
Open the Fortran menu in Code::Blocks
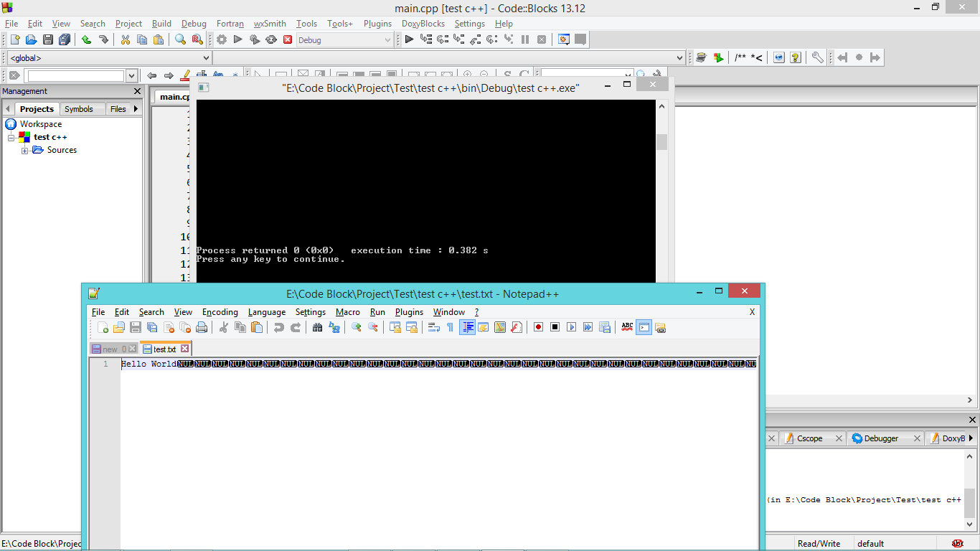pyautogui.click(x=230, y=24)
